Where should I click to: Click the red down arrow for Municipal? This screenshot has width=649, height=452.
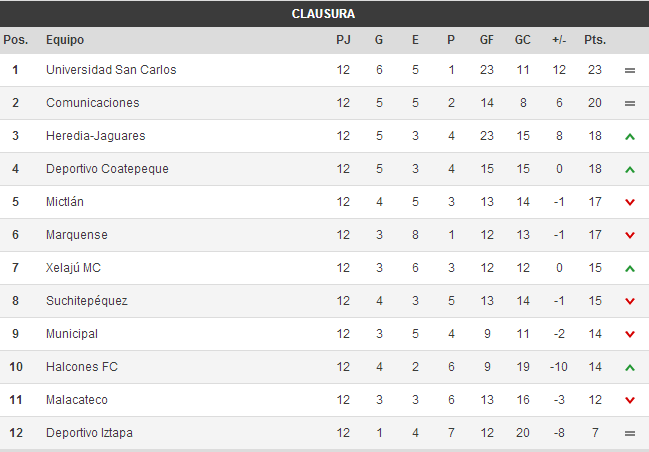point(630,334)
